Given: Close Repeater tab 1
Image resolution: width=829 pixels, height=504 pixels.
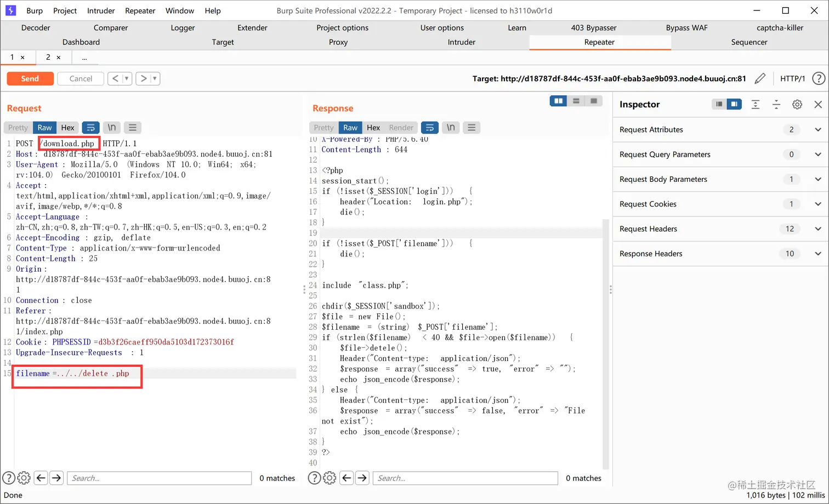Looking at the screenshot, I should (x=22, y=57).
